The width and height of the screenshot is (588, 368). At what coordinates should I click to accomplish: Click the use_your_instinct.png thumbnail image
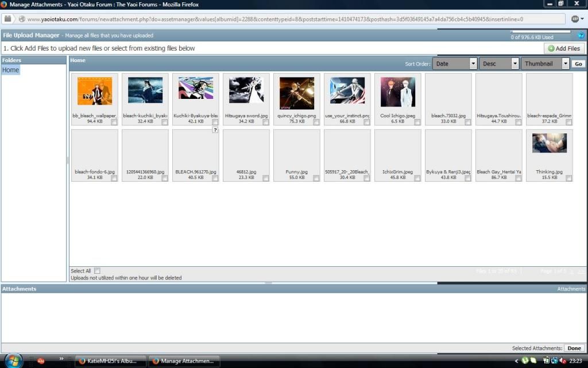coord(347,90)
